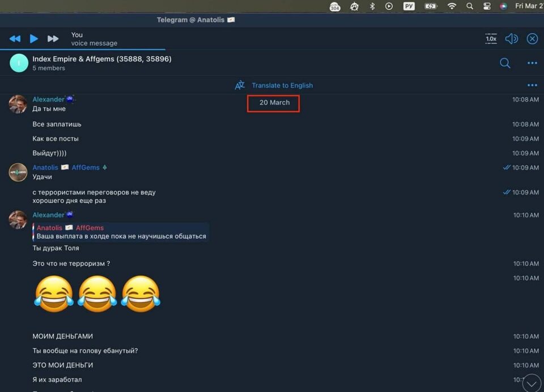Switch the РУ keyboard input source

pyautogui.click(x=409, y=6)
